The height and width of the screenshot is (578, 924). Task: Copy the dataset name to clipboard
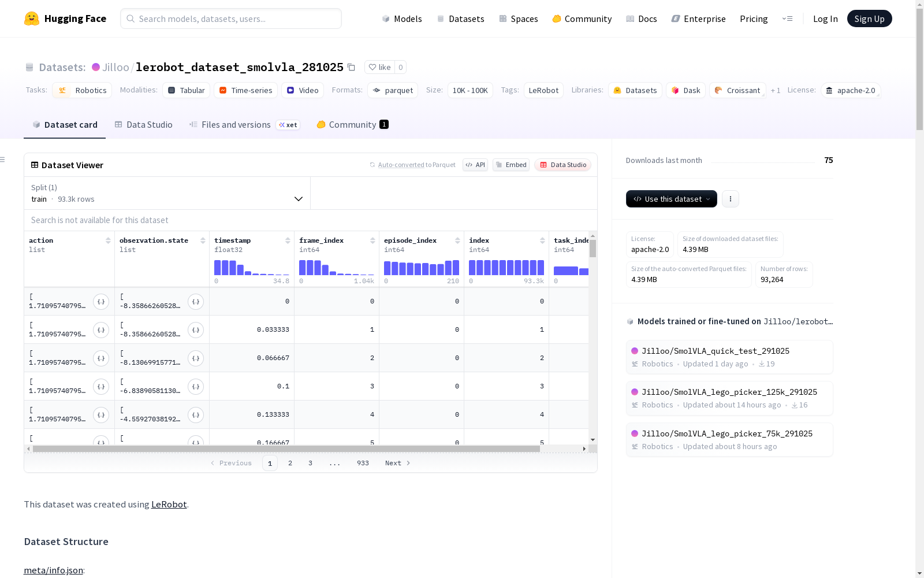[x=351, y=67]
